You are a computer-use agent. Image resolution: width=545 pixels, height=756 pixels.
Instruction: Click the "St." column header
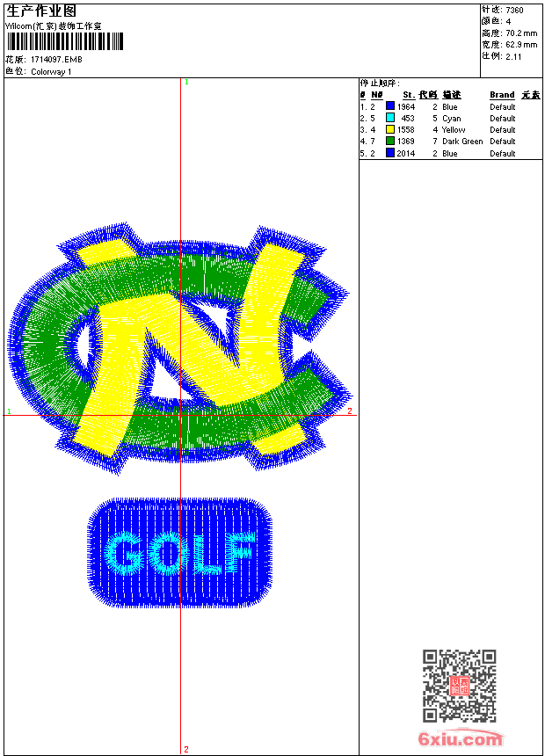(409, 95)
